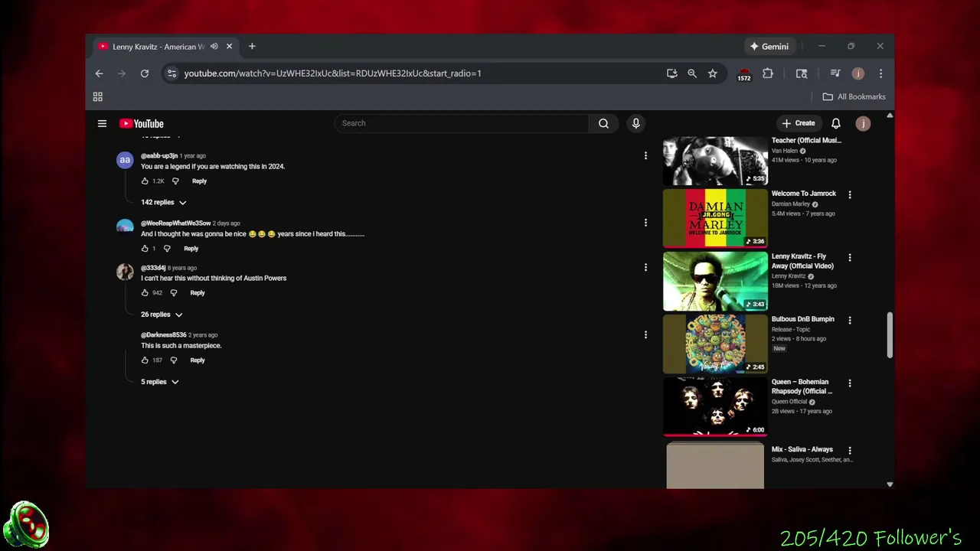Viewport: 980px width, 551px height.
Task: Expand 26 replies under Austin Powers comment
Action: tap(162, 315)
